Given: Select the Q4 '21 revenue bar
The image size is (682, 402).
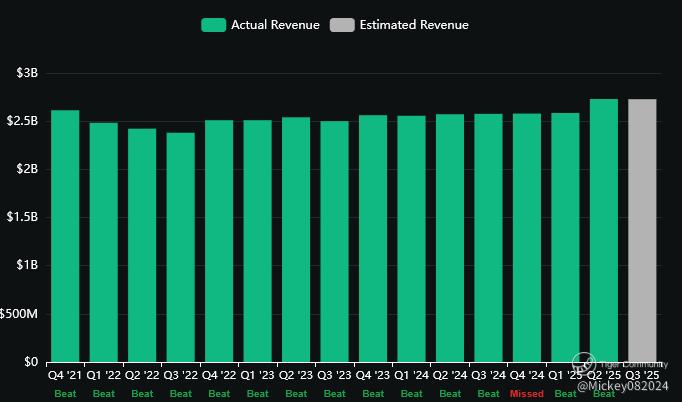Looking at the screenshot, I should 65,236.
